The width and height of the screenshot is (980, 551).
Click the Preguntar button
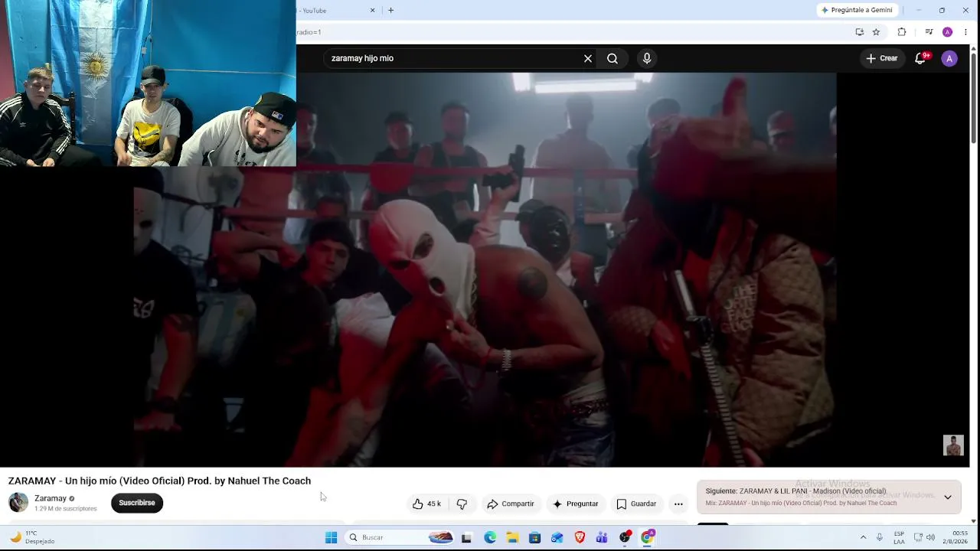pos(575,504)
